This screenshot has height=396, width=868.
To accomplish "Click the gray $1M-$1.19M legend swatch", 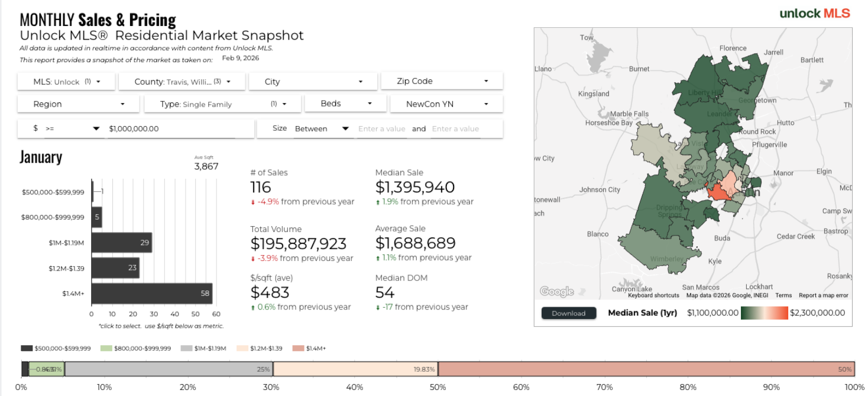I will click(187, 349).
